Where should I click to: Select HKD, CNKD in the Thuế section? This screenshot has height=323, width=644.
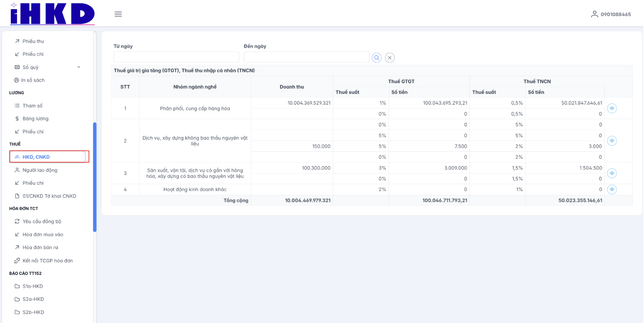pyautogui.click(x=36, y=157)
